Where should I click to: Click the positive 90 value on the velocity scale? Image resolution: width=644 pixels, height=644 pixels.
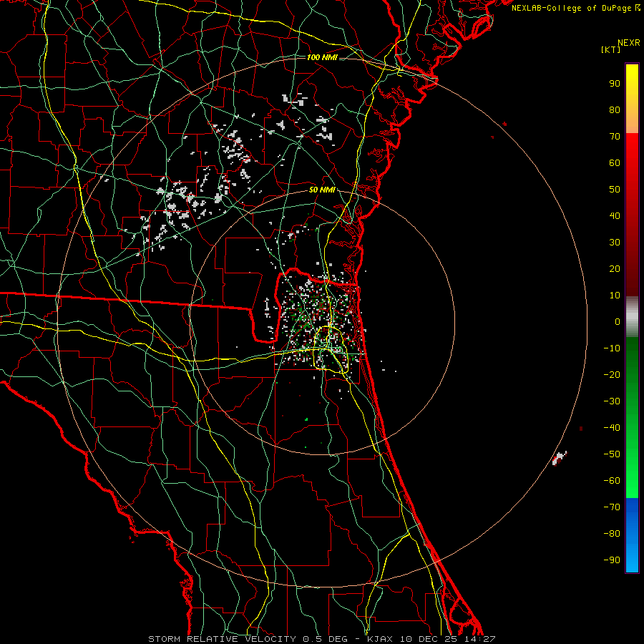(615, 84)
